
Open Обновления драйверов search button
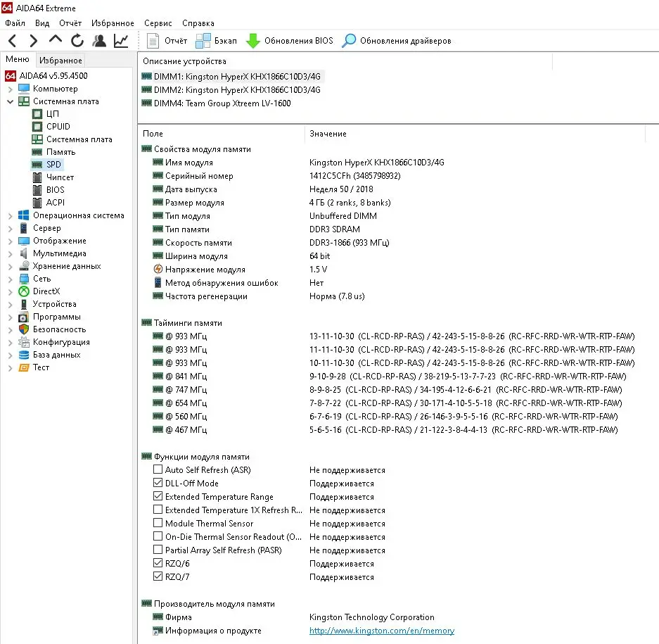[x=397, y=41]
